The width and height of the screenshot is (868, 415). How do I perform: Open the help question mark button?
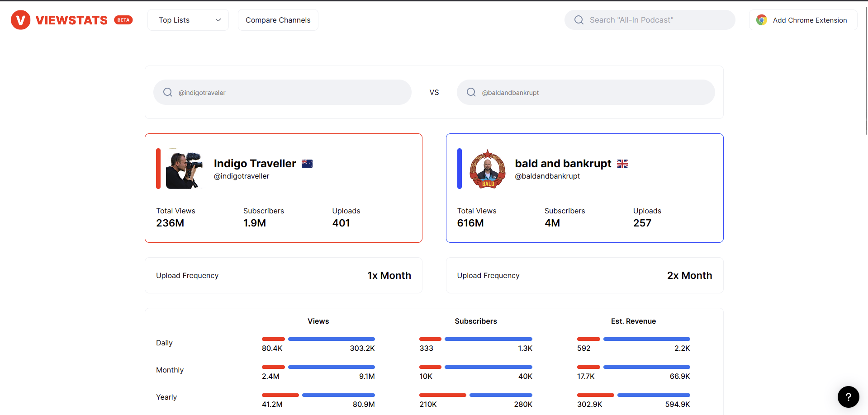coord(848,397)
